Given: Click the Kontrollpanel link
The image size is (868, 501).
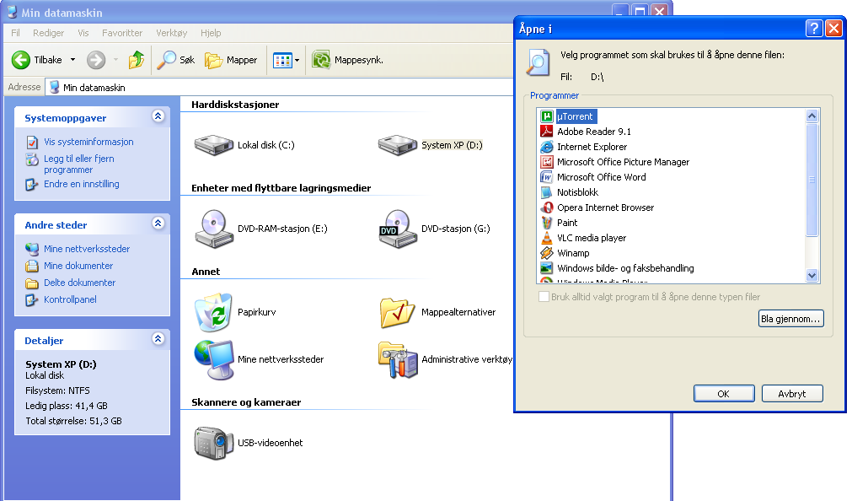Looking at the screenshot, I should 70,299.
